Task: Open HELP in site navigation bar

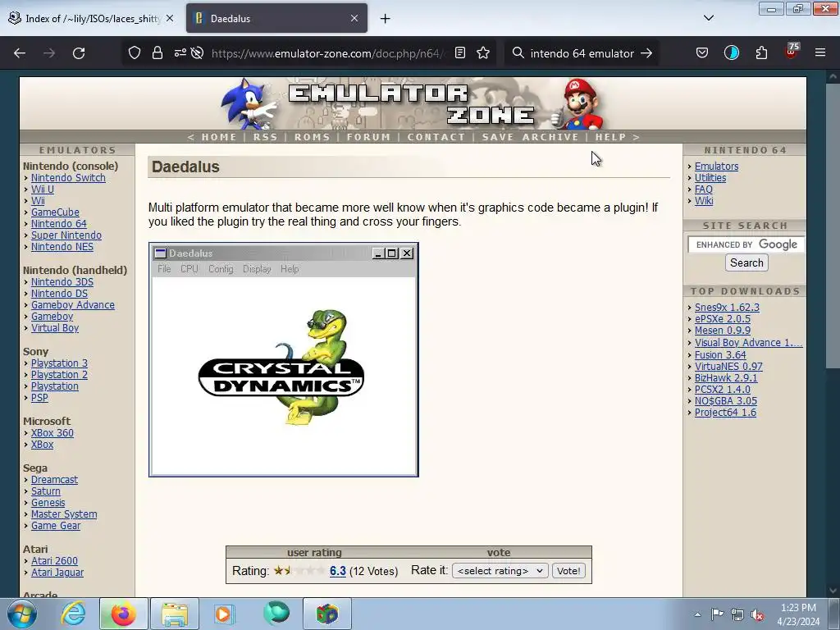Action: point(610,137)
